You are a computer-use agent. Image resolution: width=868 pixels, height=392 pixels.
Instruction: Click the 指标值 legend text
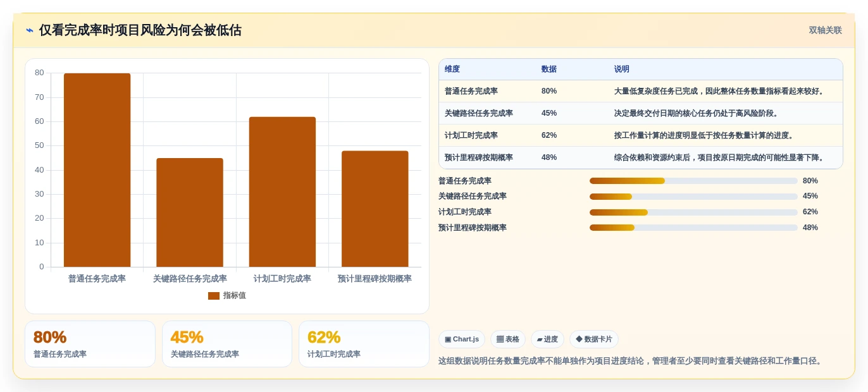[234, 296]
